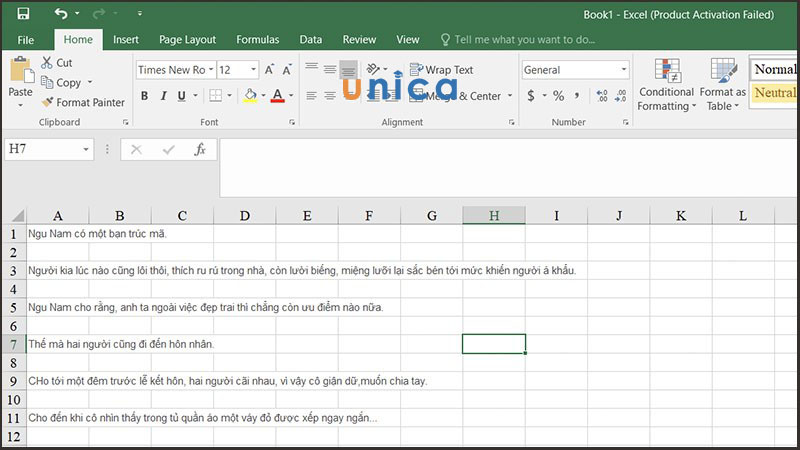Screen dimensions: 800x450
Task: Expand the Paste options arrow
Action: pos(20,106)
